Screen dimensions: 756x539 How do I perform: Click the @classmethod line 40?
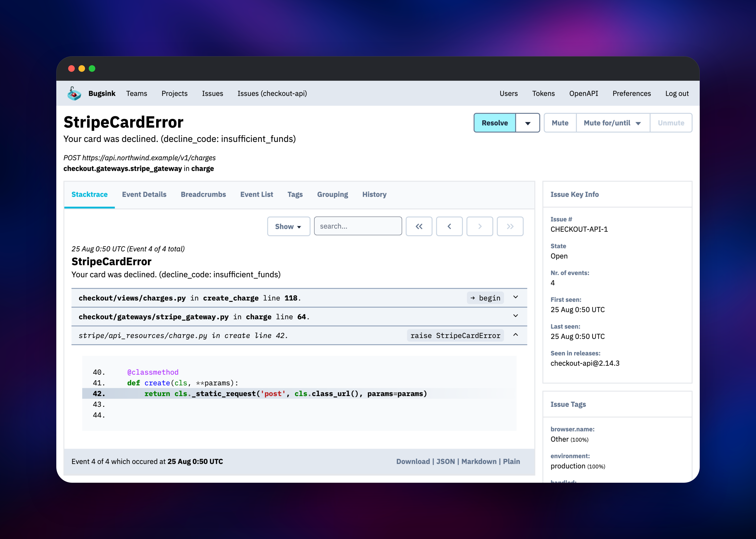[x=153, y=372]
